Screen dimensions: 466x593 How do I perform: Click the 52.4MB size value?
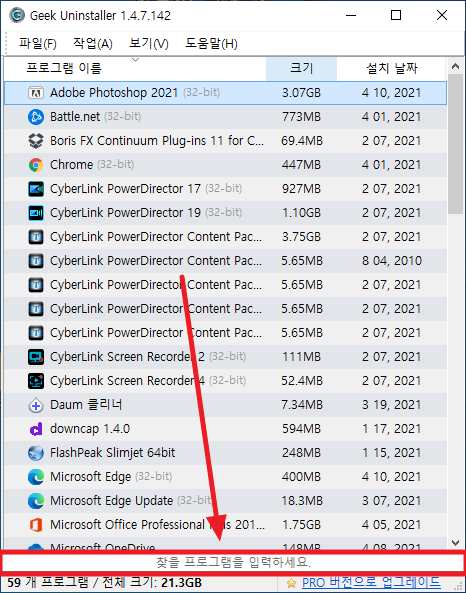pyautogui.click(x=301, y=381)
